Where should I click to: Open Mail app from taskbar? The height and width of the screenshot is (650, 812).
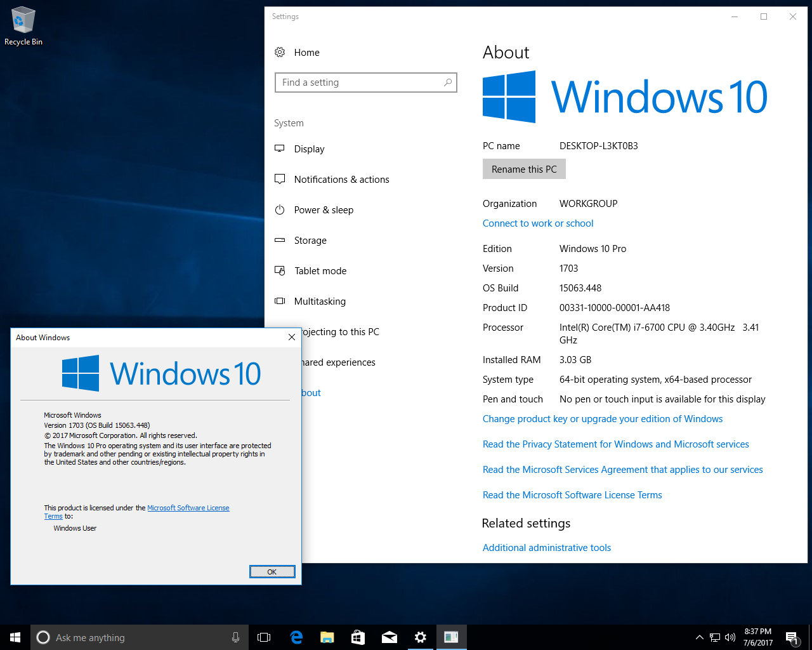coord(390,637)
